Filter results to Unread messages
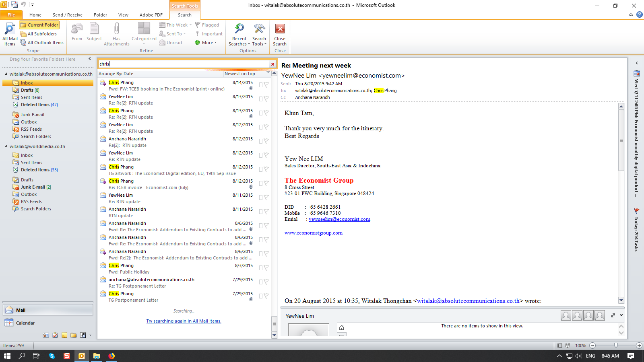 point(171,43)
